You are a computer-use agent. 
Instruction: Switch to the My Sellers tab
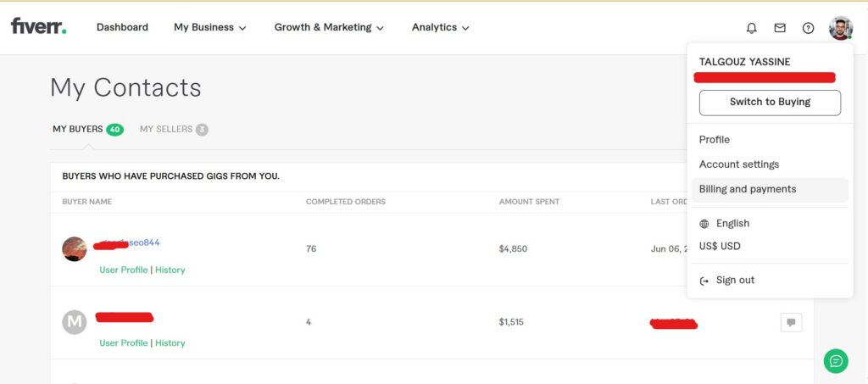coord(174,130)
